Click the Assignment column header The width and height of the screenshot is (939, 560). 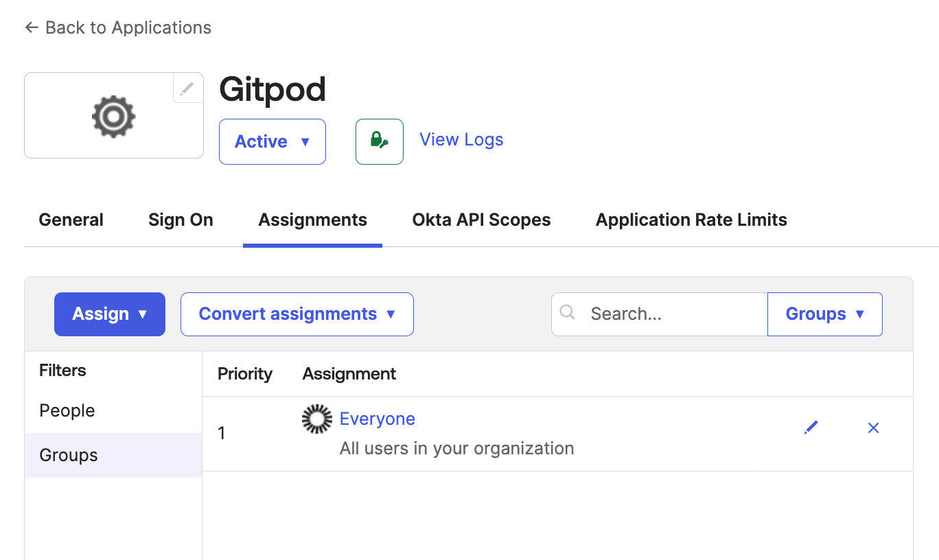pyautogui.click(x=349, y=374)
